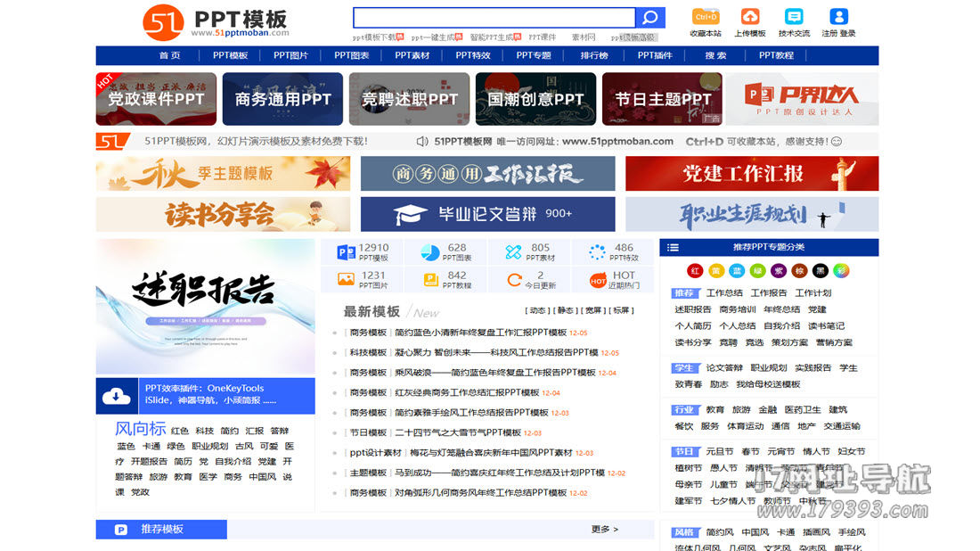The image size is (980, 551).
Task: Filter latest templates by 宽屏
Action: coord(592,311)
